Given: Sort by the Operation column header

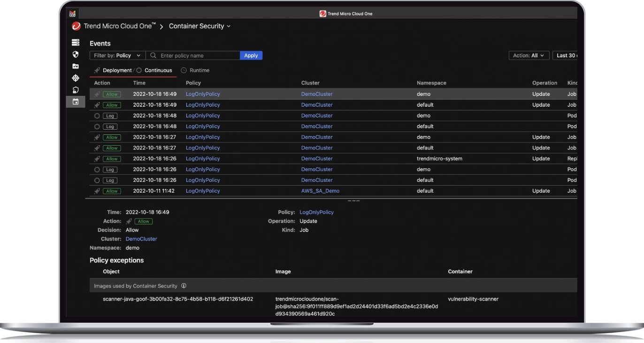Looking at the screenshot, I should tap(544, 83).
